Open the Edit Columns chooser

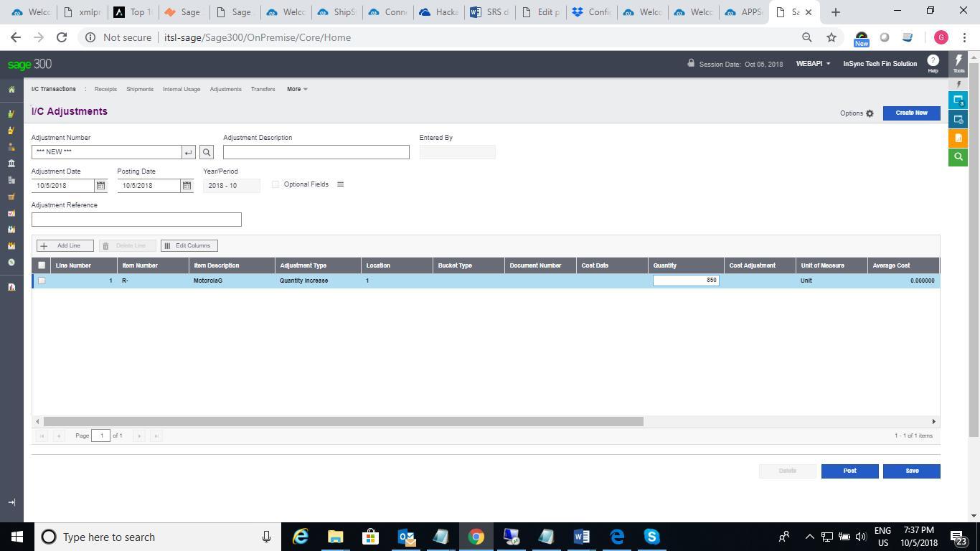[189, 245]
